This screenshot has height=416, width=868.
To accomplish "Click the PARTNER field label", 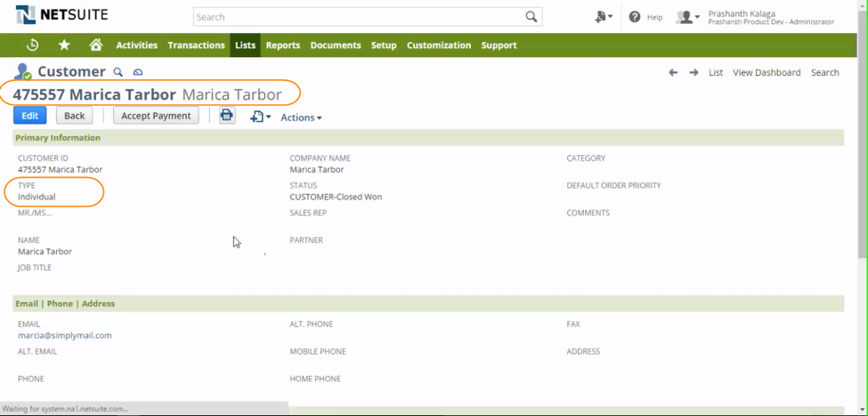I will 306,241.
